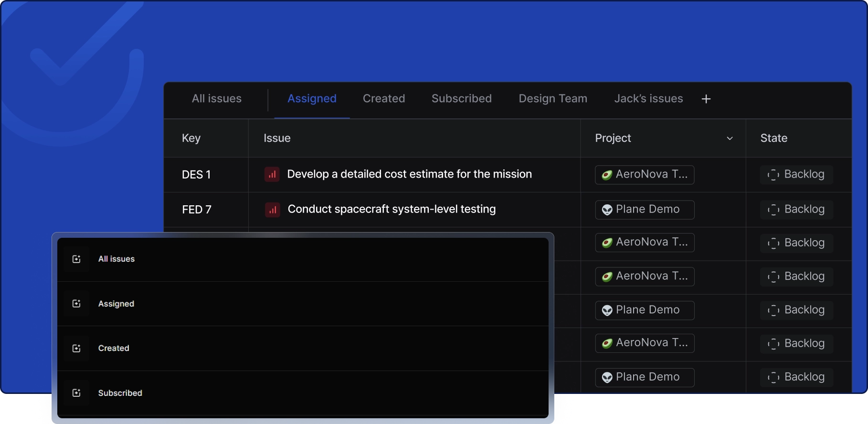Click the view icon beside Subscribed in the list

(76, 393)
